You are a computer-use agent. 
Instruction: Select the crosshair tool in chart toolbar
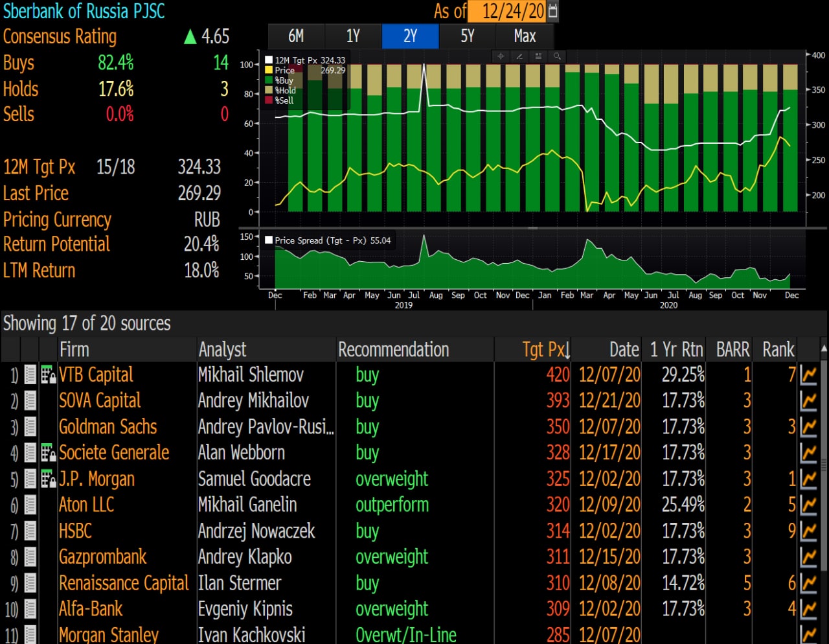coord(500,56)
